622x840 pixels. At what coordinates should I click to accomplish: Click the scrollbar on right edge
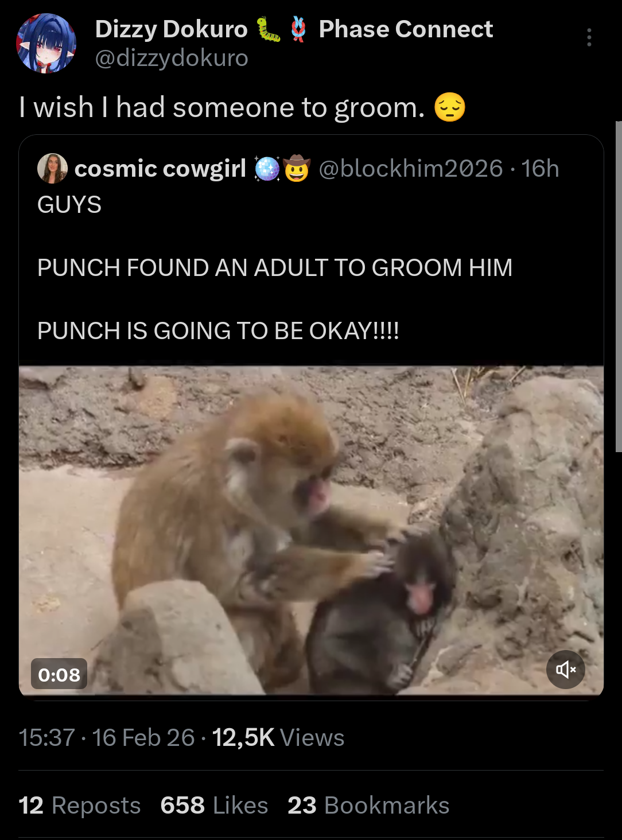click(x=619, y=287)
